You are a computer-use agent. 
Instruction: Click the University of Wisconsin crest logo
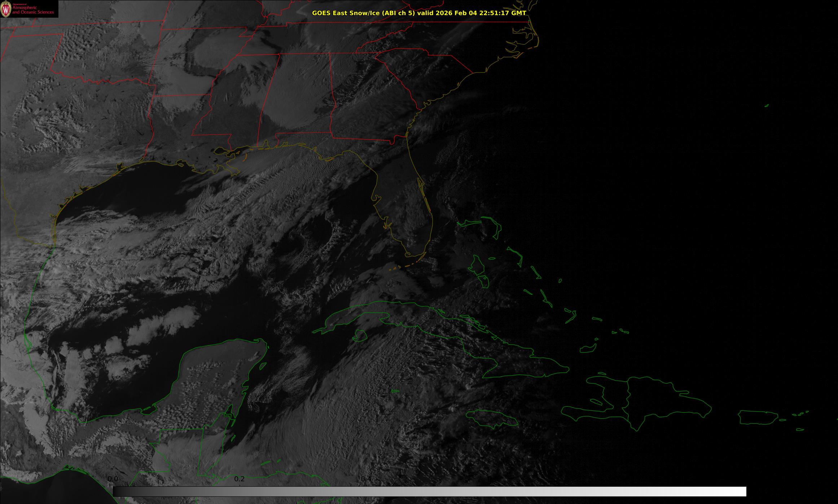click(6, 9)
